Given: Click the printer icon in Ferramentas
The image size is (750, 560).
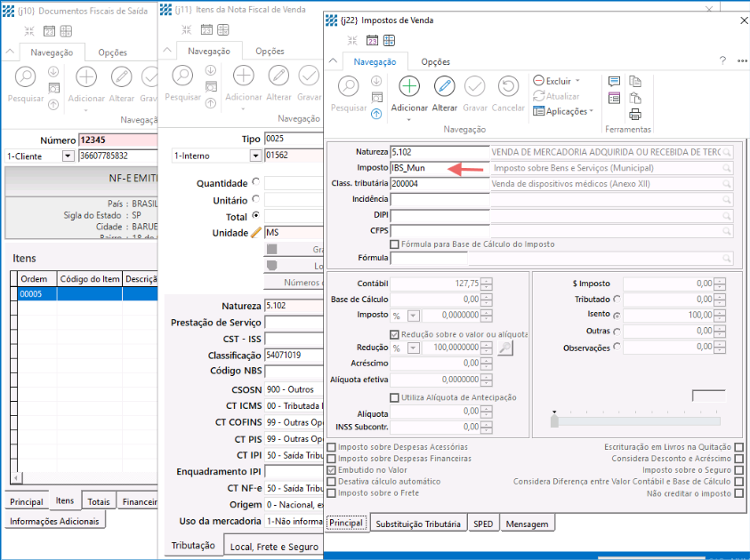Looking at the screenshot, I should pos(635,114).
